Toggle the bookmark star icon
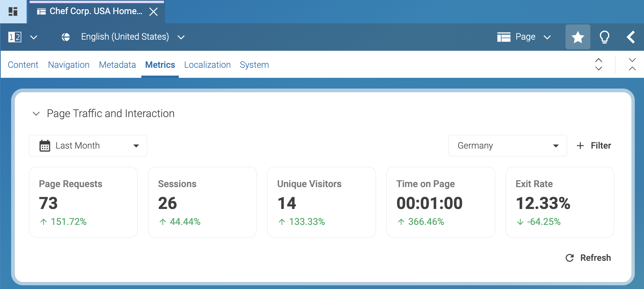Viewport: 644px width, 289px height. (x=577, y=37)
